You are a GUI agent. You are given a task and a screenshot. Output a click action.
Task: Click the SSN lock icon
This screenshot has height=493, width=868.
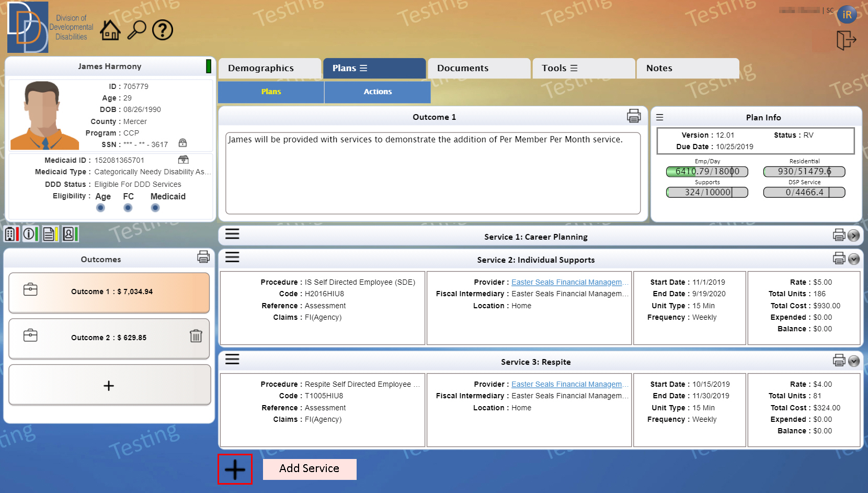point(182,143)
